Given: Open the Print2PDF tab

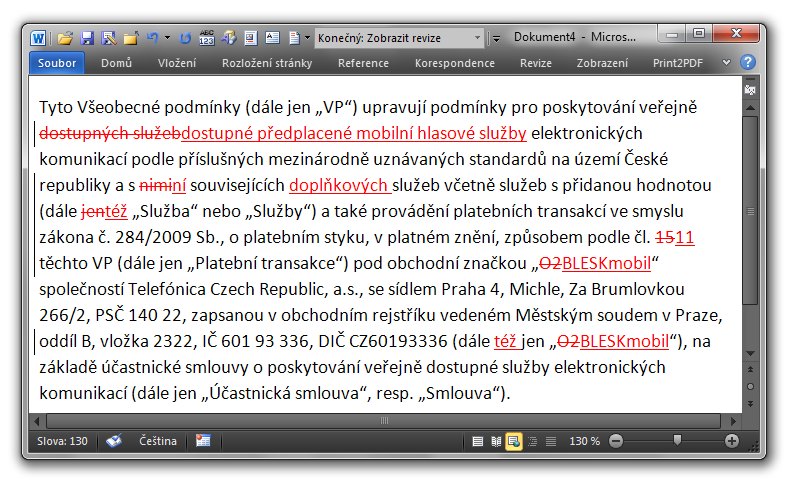Looking at the screenshot, I should coord(677,63).
